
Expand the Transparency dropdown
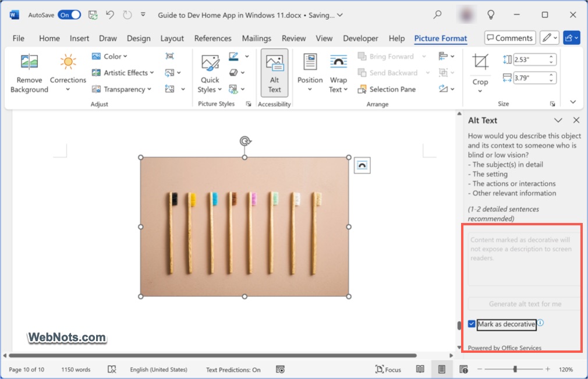149,89
